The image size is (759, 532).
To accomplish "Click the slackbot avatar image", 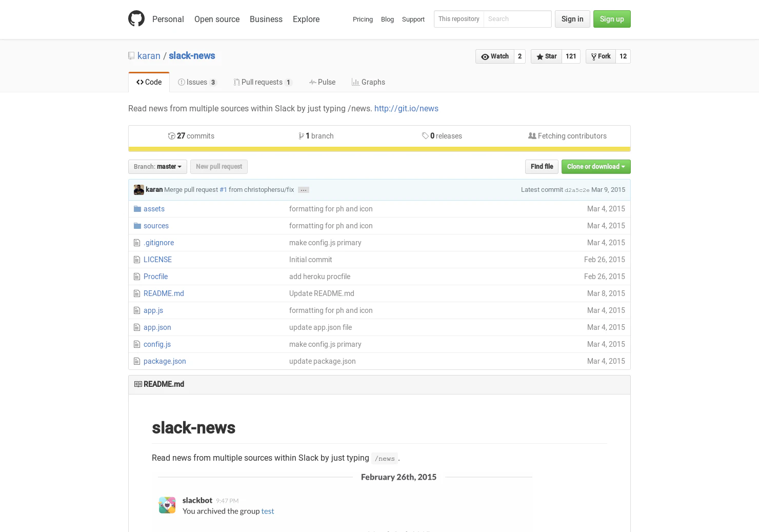I will (x=167, y=505).
